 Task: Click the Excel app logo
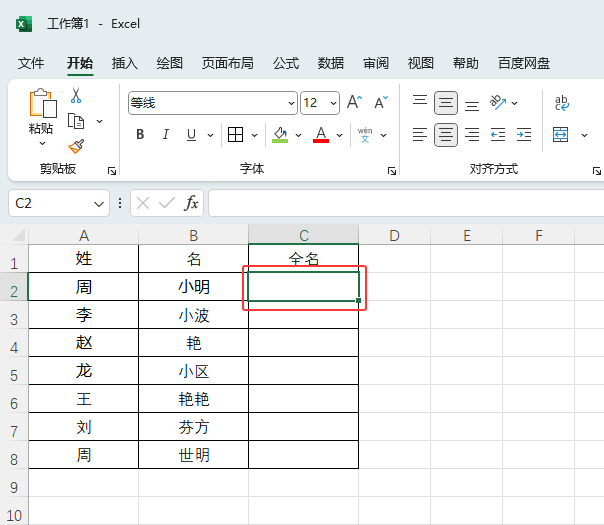click(x=23, y=24)
